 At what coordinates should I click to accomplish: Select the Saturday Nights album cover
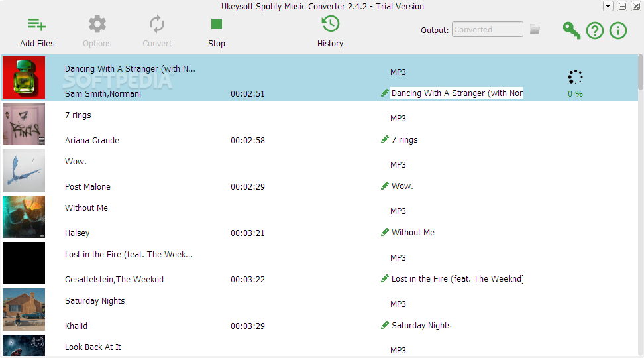24,310
